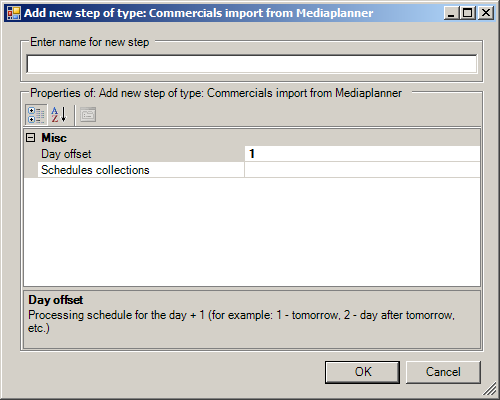Screen dimensions: 500x400
Task: Maximize the Add new step dialog
Action: (468, 13)
